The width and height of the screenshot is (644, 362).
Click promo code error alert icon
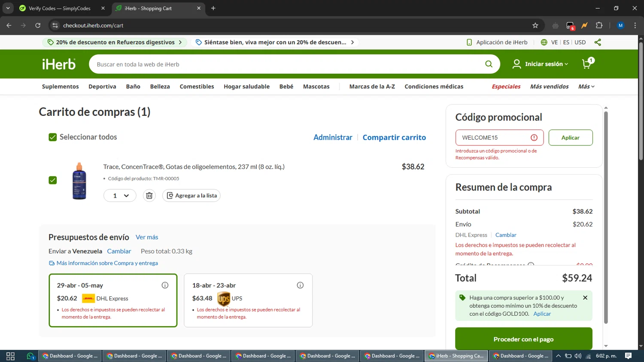tap(534, 138)
